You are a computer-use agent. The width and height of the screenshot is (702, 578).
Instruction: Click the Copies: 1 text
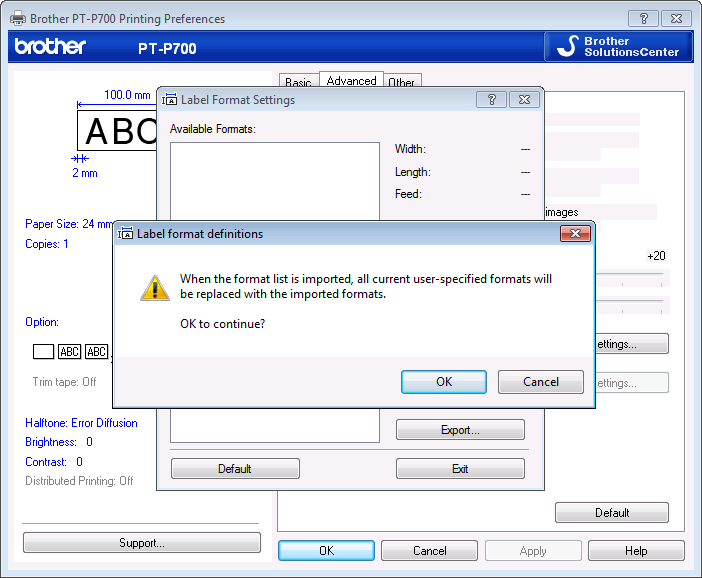[47, 244]
